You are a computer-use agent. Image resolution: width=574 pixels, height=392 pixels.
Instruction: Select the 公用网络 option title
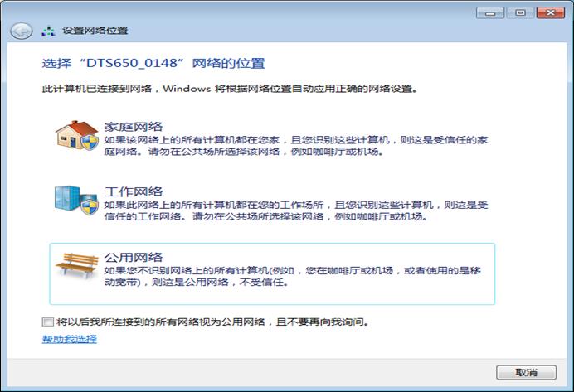(134, 257)
